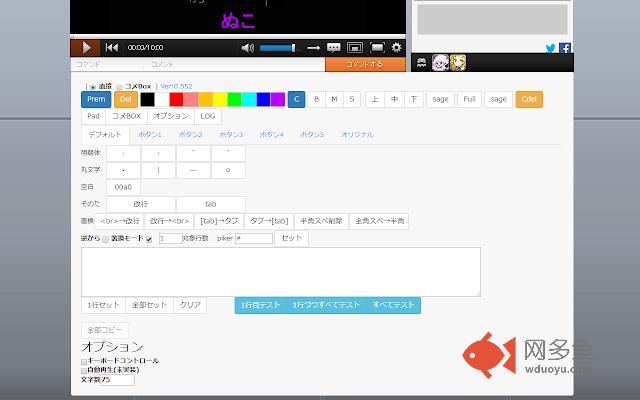Open the blonde character avatar thumbnail
Screen dimensions: 640x400
[x=458, y=62]
